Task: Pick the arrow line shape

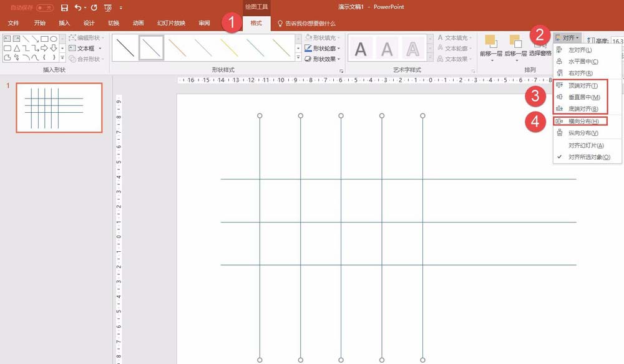Action: [35, 39]
